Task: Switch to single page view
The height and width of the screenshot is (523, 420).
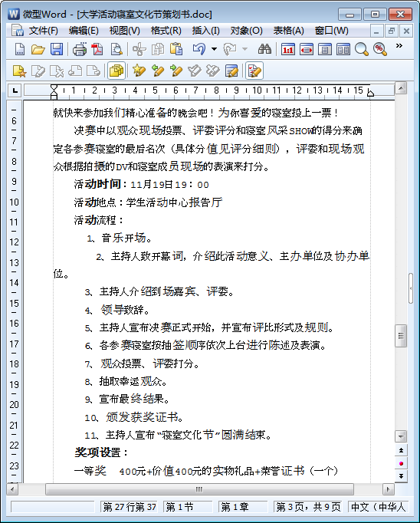Action: (x=324, y=50)
